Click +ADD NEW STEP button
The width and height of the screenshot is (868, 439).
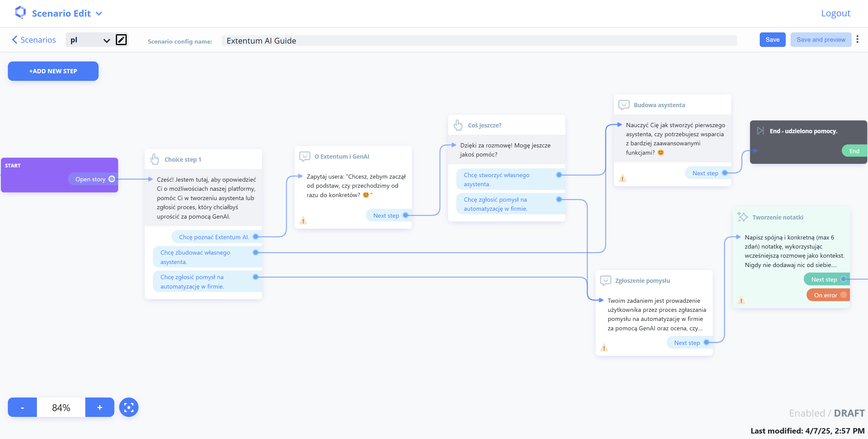coord(53,71)
